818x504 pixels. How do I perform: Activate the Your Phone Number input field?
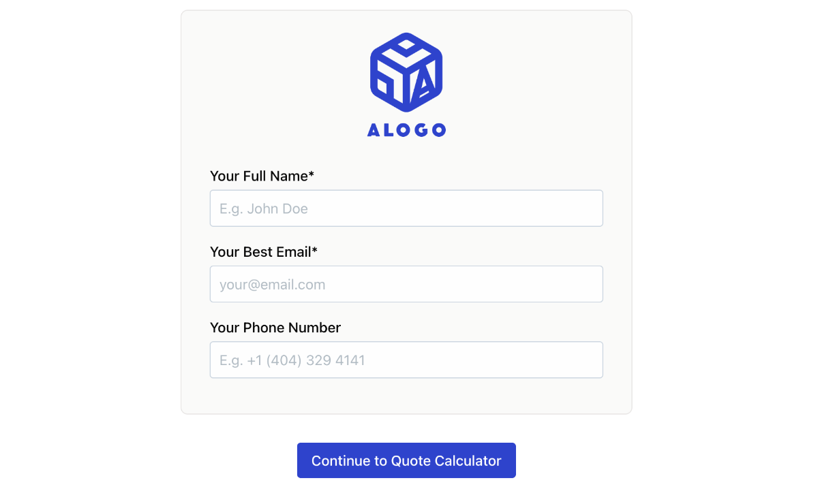406,360
